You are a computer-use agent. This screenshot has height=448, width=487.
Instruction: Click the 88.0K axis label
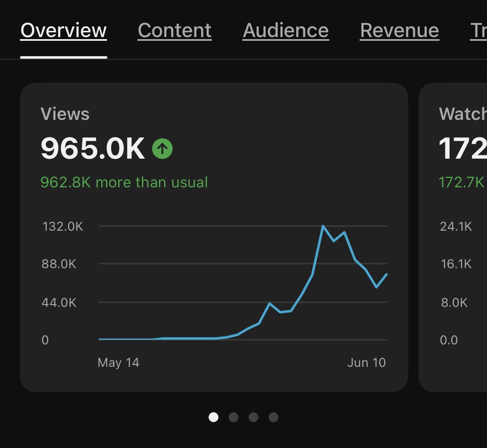tap(59, 264)
